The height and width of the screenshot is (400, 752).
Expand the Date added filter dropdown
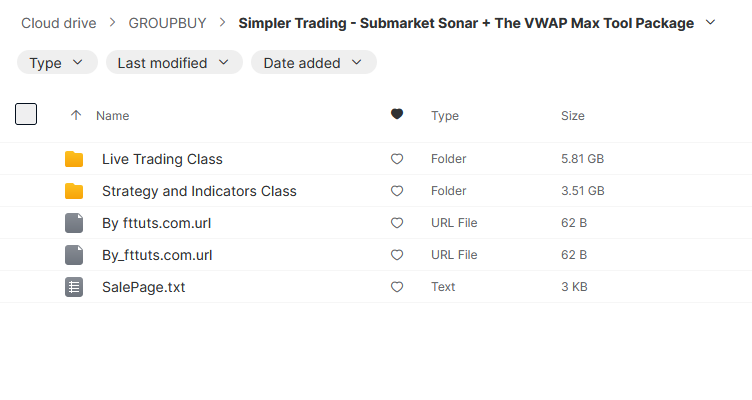point(313,63)
